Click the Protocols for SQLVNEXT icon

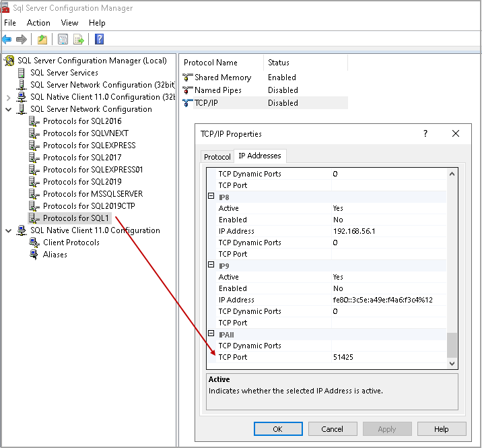[34, 133]
